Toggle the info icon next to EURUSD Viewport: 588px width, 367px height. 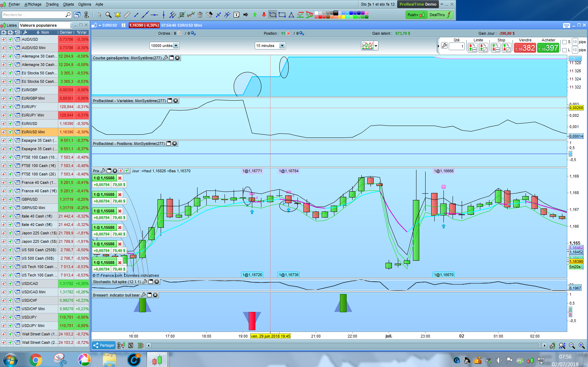[123, 25]
